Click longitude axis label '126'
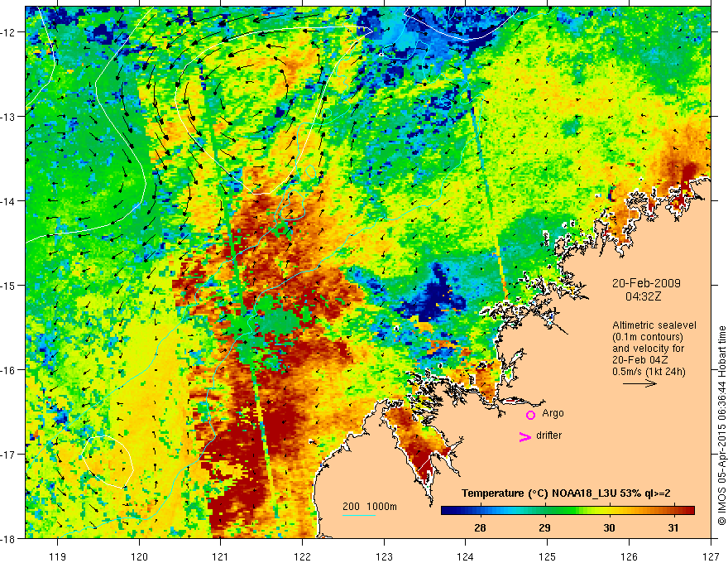This screenshot has width=728, height=563. click(629, 556)
